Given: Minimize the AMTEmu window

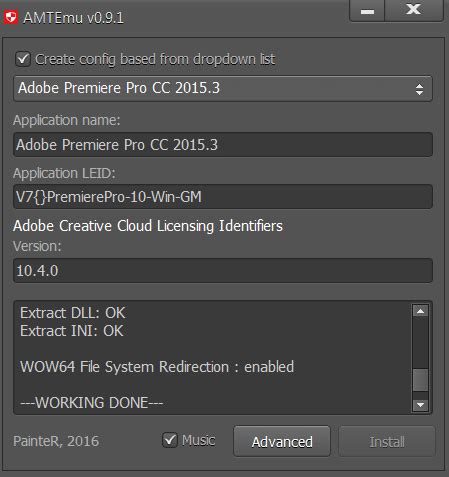Looking at the screenshot, I should tap(367, 11).
